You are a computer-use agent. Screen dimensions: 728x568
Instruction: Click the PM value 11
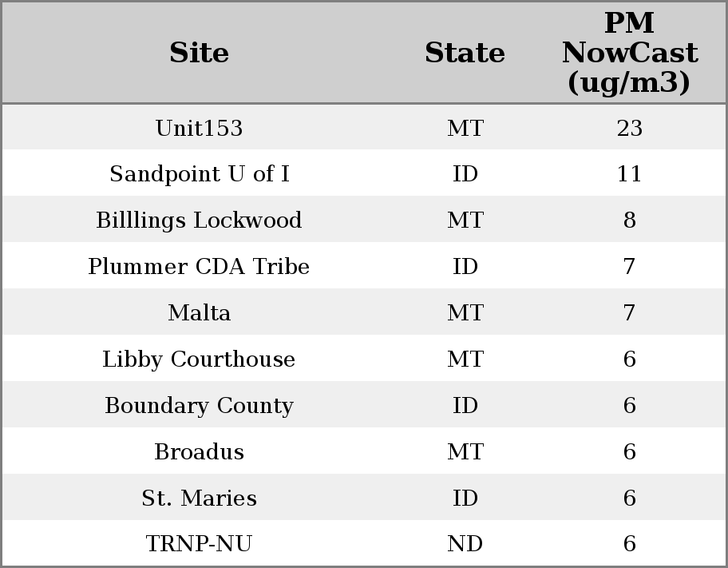click(x=629, y=174)
